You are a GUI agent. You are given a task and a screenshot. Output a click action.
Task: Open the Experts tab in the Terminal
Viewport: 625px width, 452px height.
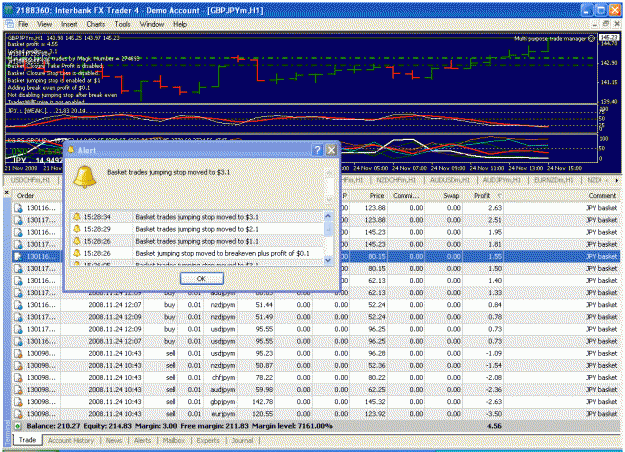(208, 440)
